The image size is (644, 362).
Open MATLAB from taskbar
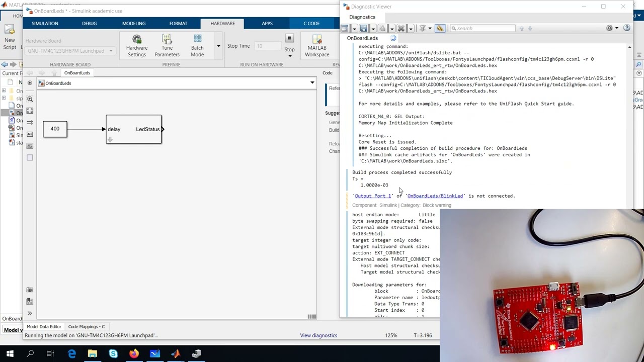[x=175, y=354]
